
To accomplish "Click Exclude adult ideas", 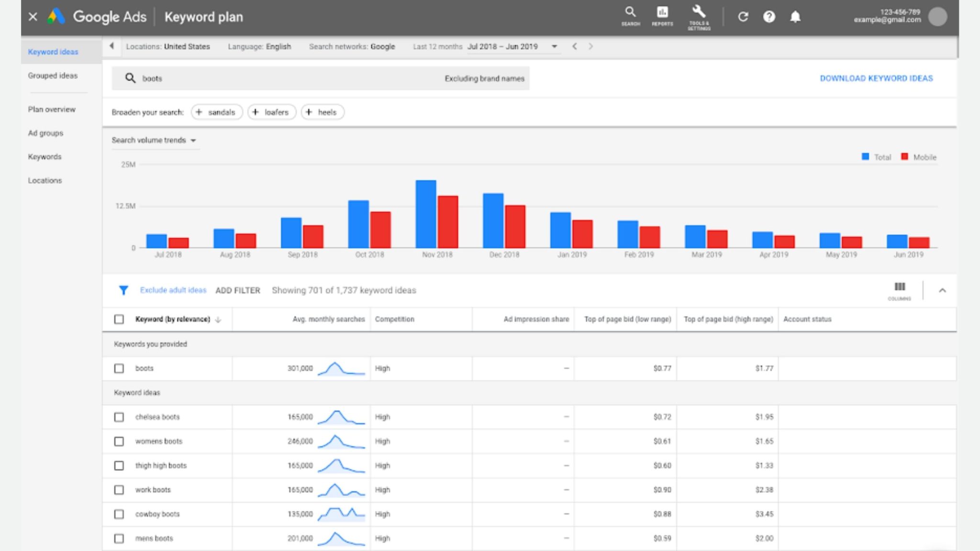I will click(x=173, y=290).
